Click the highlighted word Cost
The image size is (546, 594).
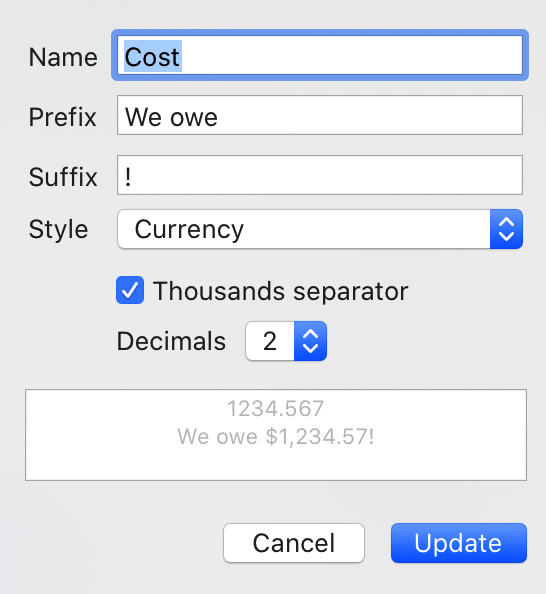[153, 56]
